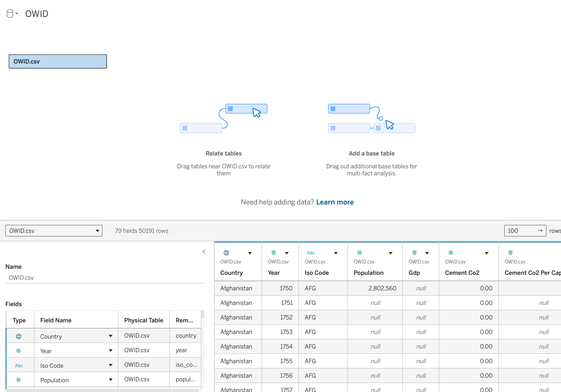Click the Abc type icon above Iso Code column
The image size is (561, 392).
(311, 253)
